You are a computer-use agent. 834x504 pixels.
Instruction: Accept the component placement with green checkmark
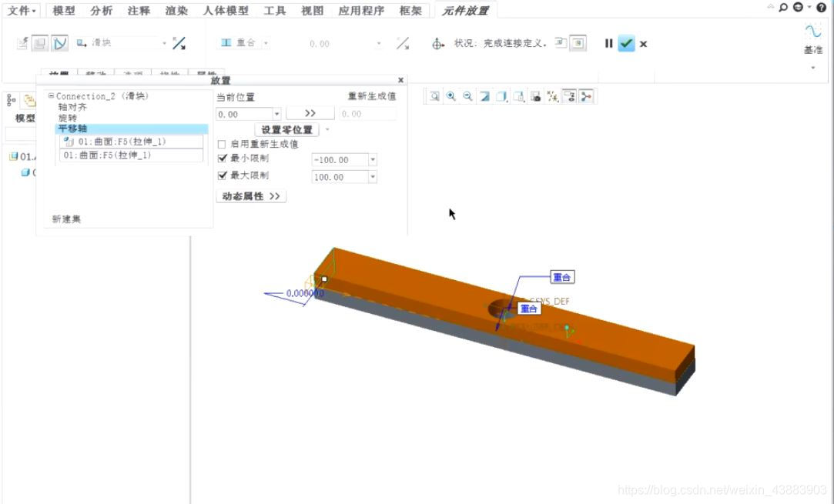pos(627,44)
